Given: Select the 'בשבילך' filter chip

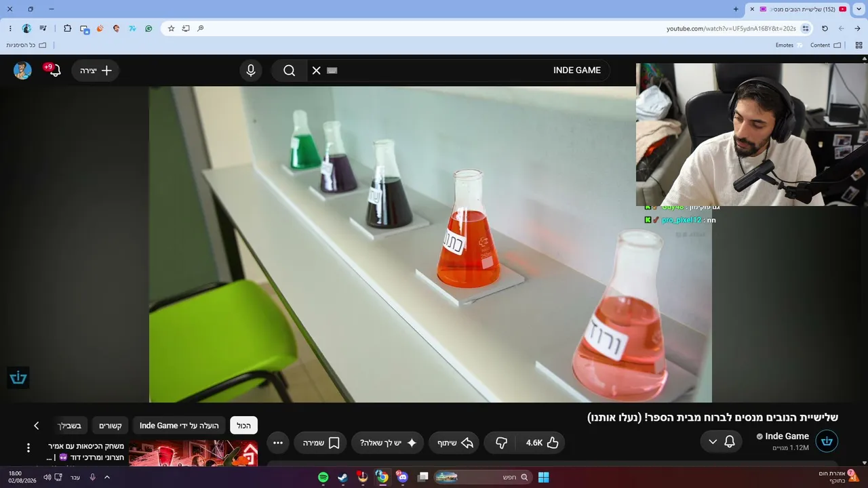Looking at the screenshot, I should tap(70, 426).
